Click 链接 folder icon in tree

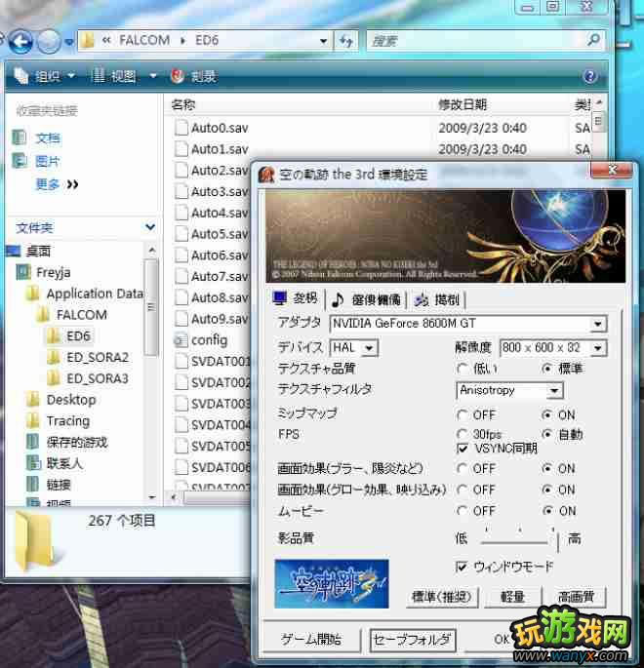(33, 484)
